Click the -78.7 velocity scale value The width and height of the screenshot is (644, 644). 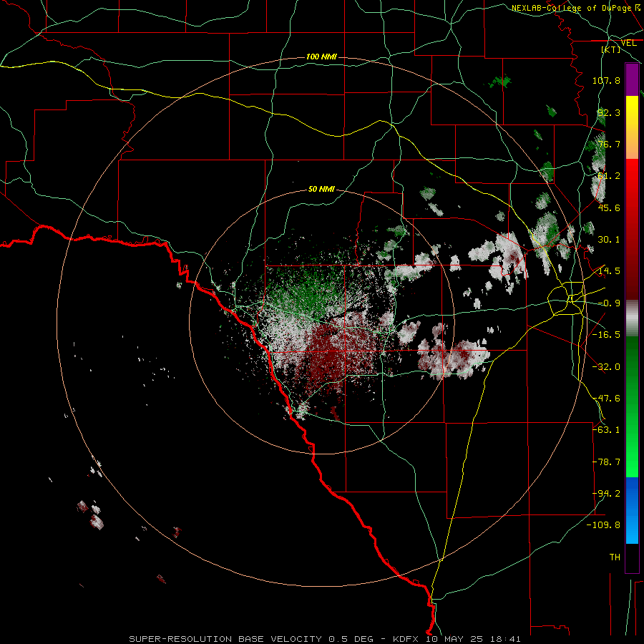[606, 462]
